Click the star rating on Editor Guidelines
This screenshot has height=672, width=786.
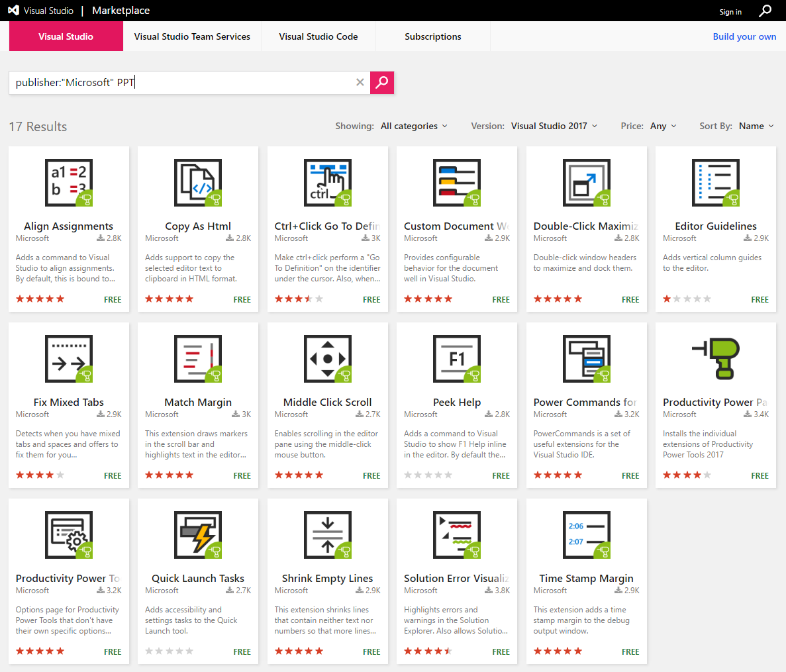687,299
